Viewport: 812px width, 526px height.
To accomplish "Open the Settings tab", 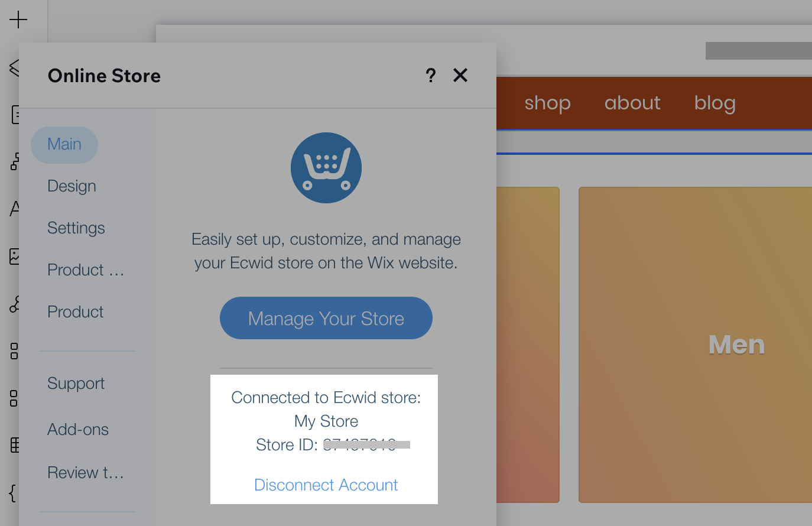I will [76, 228].
